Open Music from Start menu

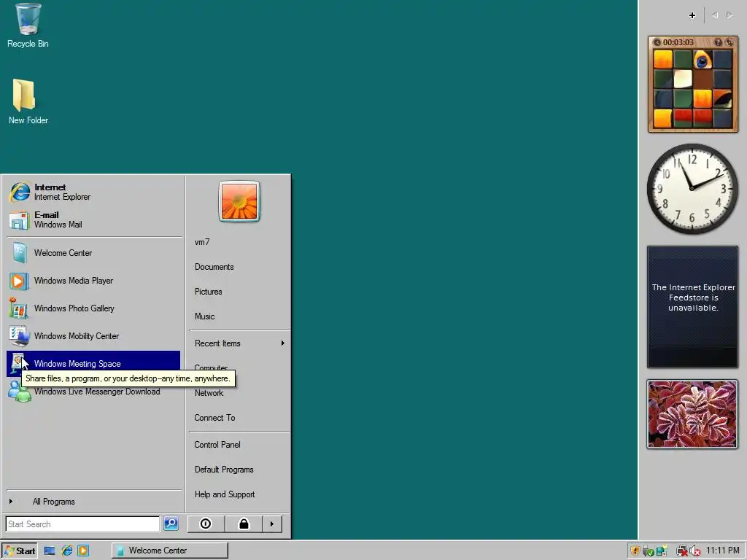[x=239, y=316]
